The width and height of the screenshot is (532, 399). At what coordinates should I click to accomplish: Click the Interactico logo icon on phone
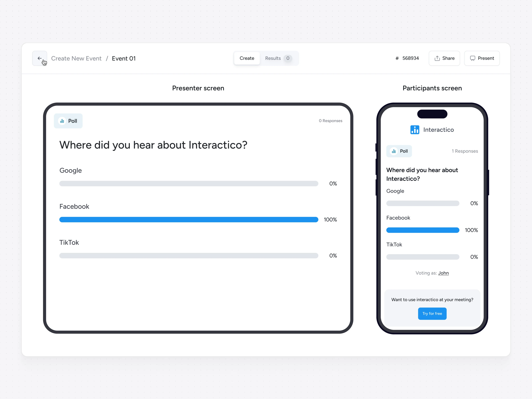(415, 130)
